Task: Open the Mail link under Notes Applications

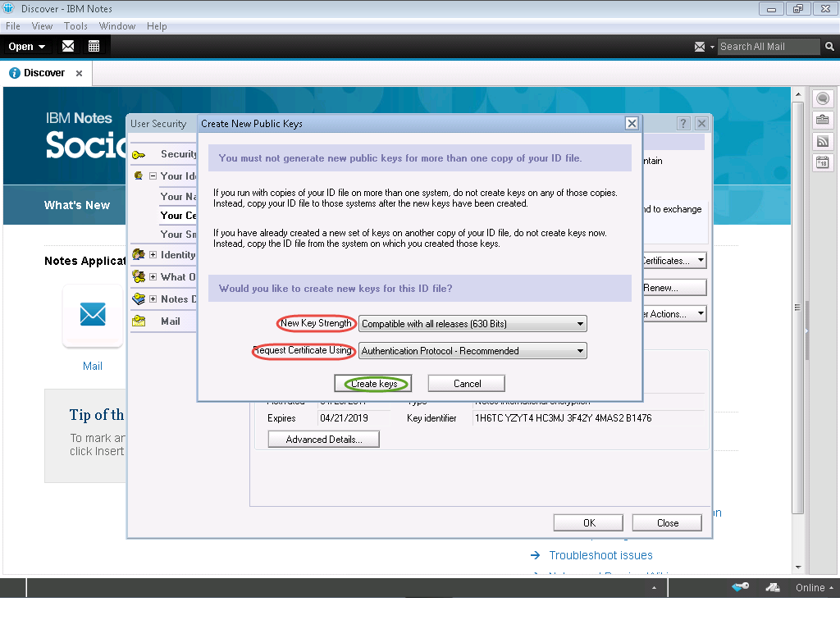Action: pos(93,367)
